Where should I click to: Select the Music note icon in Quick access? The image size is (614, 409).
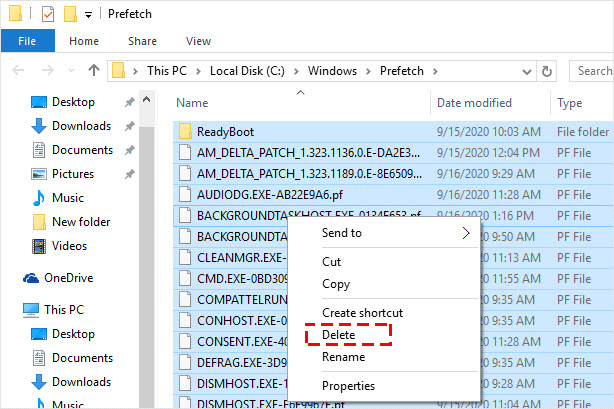(x=38, y=198)
